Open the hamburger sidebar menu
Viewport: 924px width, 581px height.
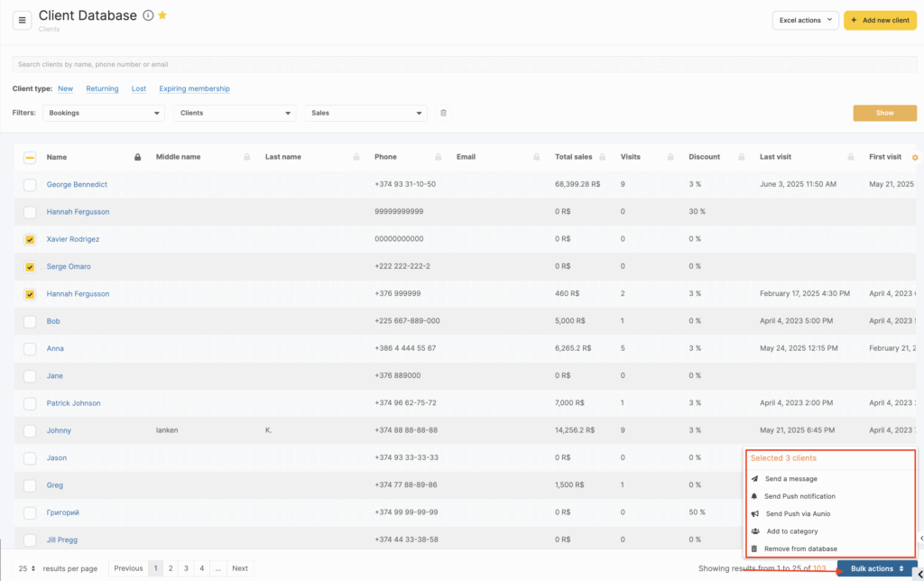[22, 20]
